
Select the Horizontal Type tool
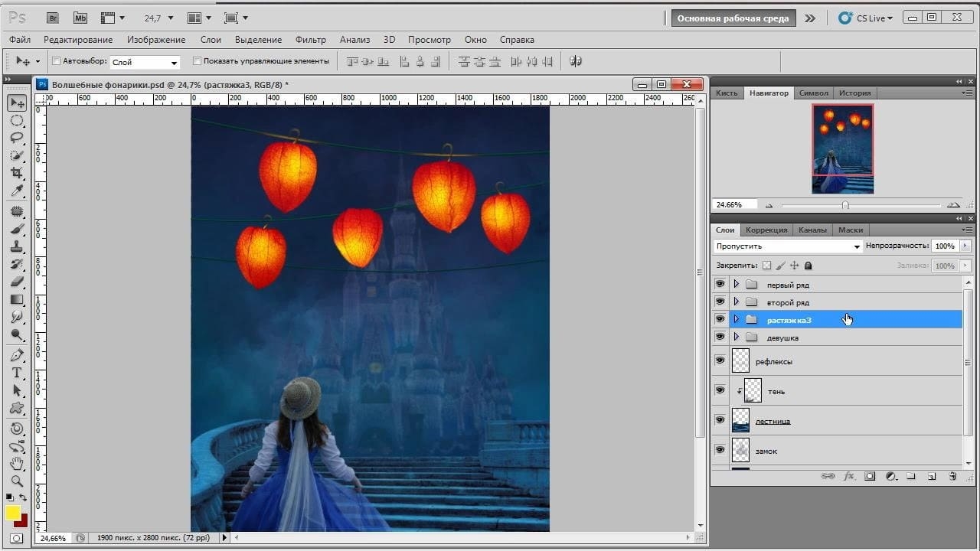pyautogui.click(x=17, y=373)
